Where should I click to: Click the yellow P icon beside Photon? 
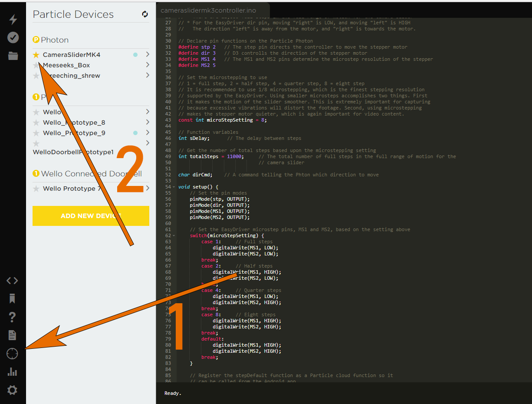pos(36,40)
